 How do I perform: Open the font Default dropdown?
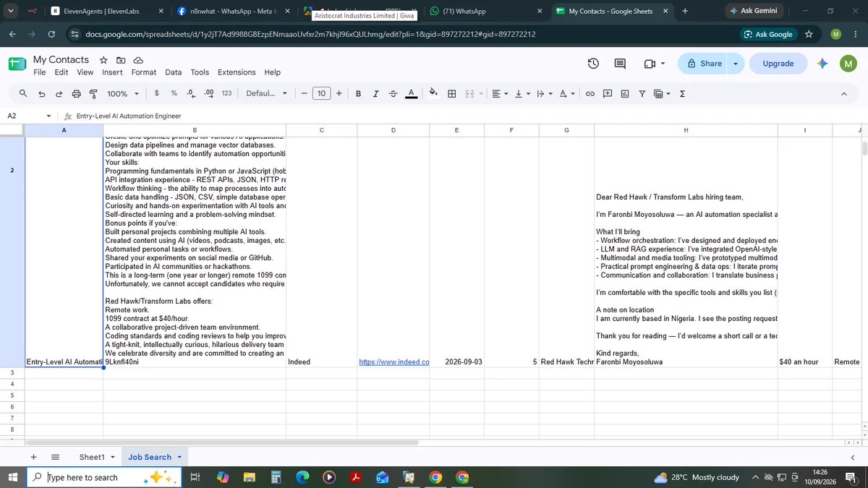tap(266, 93)
